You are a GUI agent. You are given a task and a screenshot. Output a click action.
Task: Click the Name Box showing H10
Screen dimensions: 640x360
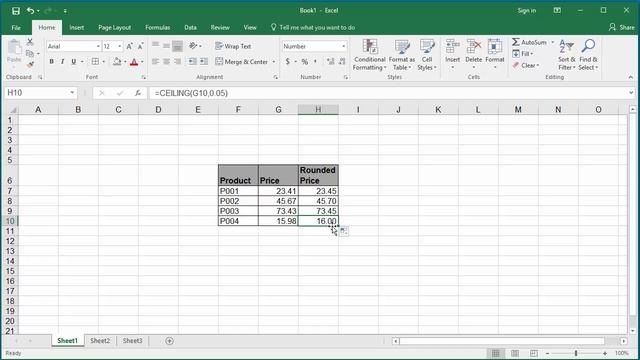point(36,93)
